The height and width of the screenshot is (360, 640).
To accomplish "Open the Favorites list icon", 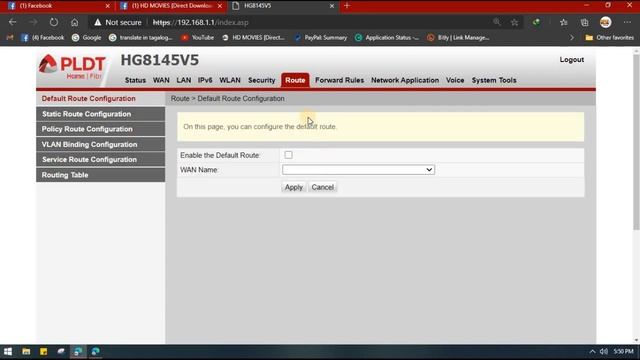I will pyautogui.click(x=564, y=22).
